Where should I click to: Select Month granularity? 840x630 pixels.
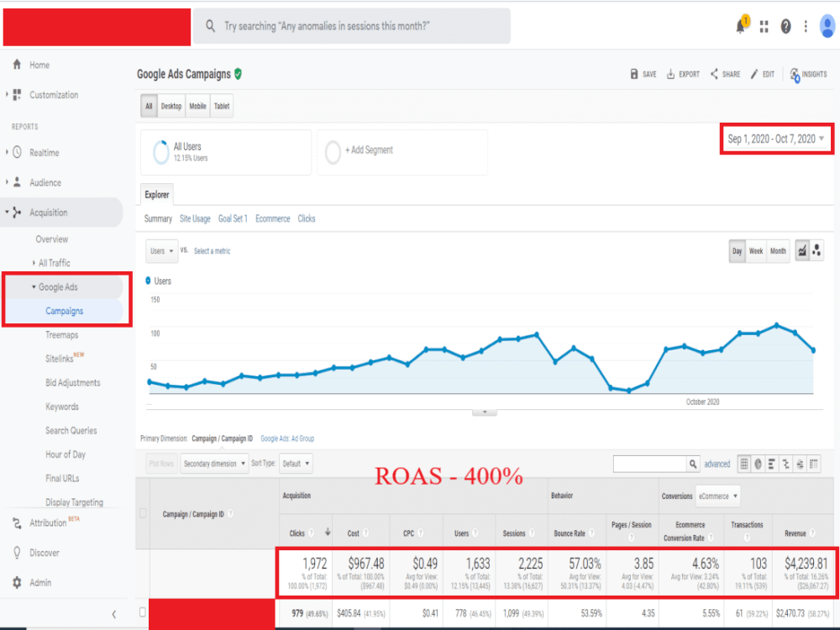tap(778, 250)
